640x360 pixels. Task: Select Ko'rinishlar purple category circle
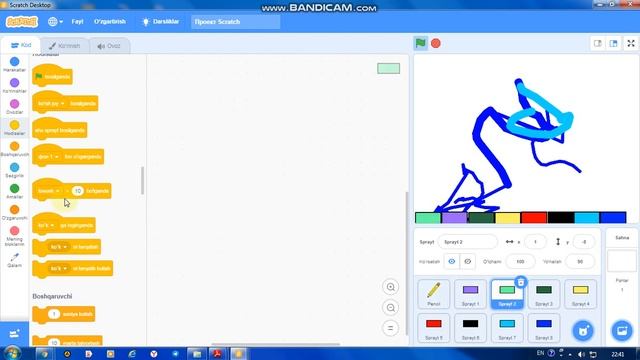tap(14, 83)
